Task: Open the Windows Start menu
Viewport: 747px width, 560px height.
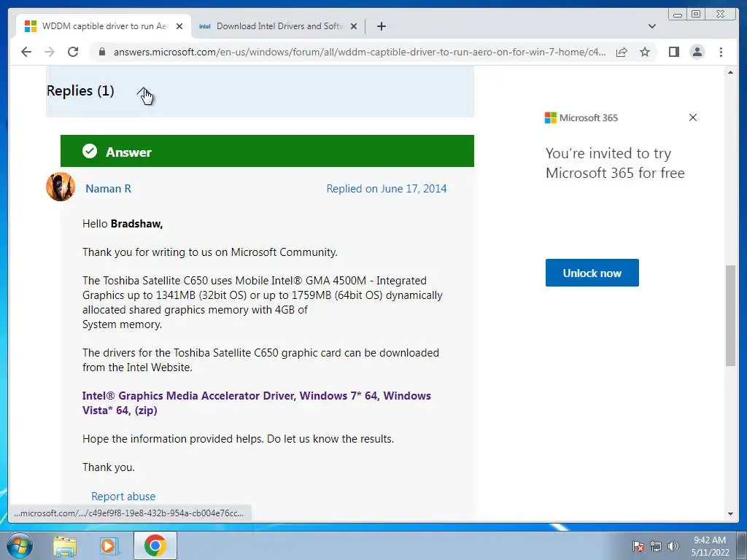Action: [x=20, y=545]
